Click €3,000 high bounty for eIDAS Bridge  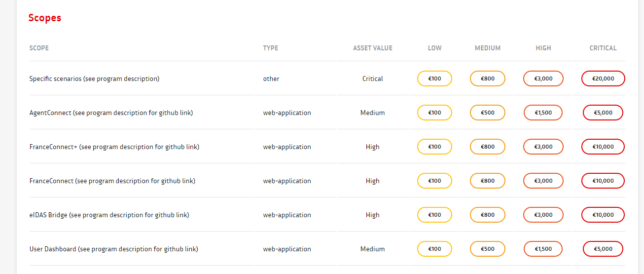pos(543,215)
